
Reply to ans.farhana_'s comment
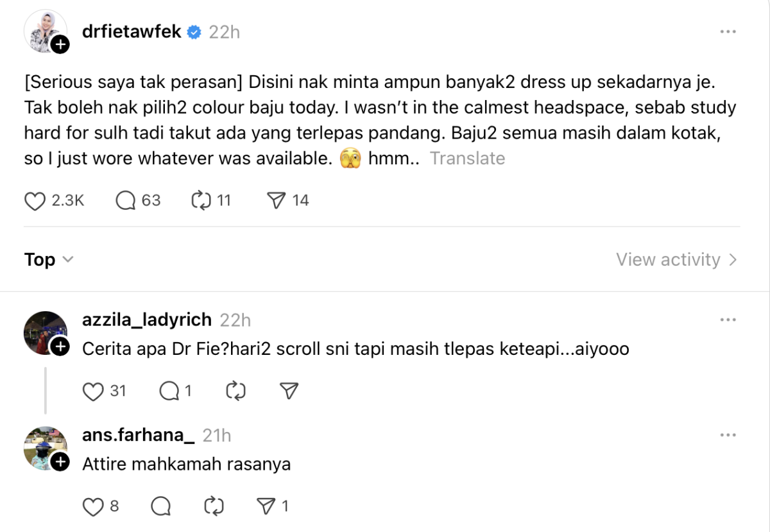[160, 507]
